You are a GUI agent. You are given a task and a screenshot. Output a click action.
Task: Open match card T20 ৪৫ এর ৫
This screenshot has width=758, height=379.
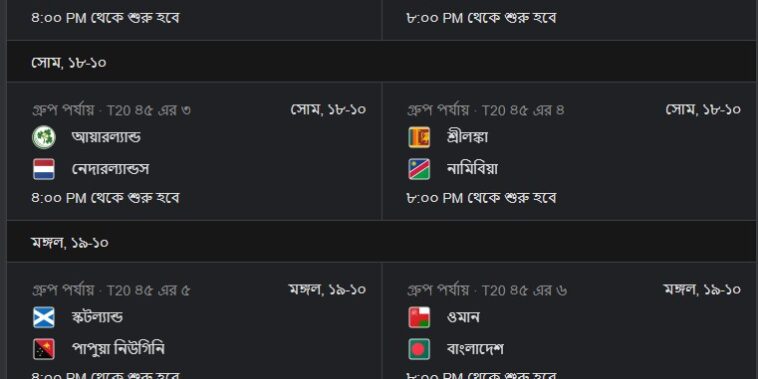click(194, 321)
